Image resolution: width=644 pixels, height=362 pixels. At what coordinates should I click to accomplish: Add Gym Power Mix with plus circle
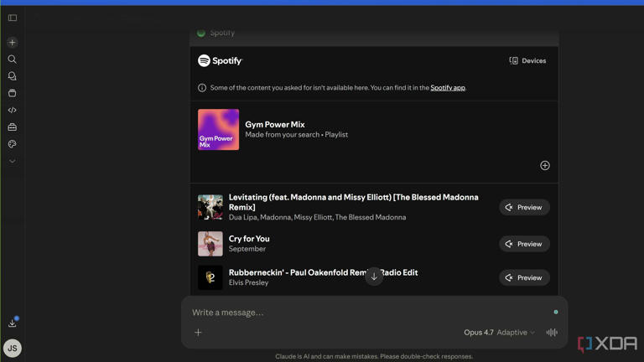coord(544,165)
